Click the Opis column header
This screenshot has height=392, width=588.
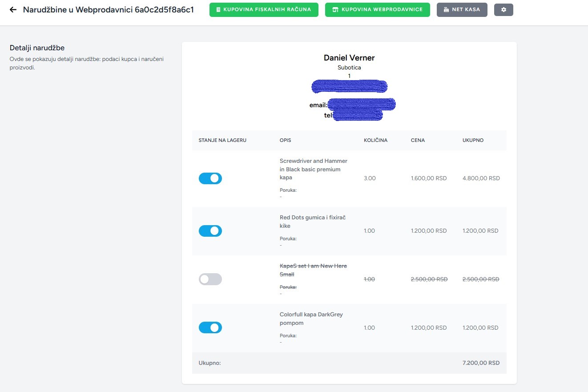(x=286, y=140)
